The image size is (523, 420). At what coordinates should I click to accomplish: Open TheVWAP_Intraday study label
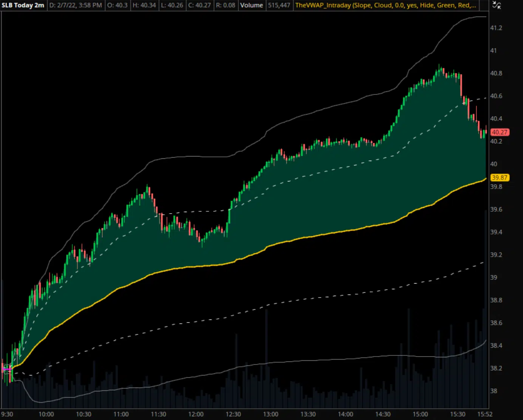(386, 5)
